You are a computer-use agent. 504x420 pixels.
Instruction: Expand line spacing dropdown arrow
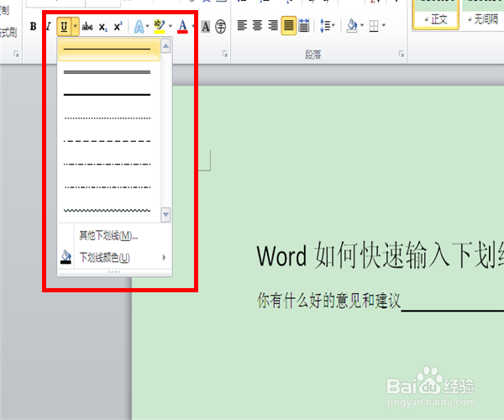pyautogui.click(x=333, y=25)
